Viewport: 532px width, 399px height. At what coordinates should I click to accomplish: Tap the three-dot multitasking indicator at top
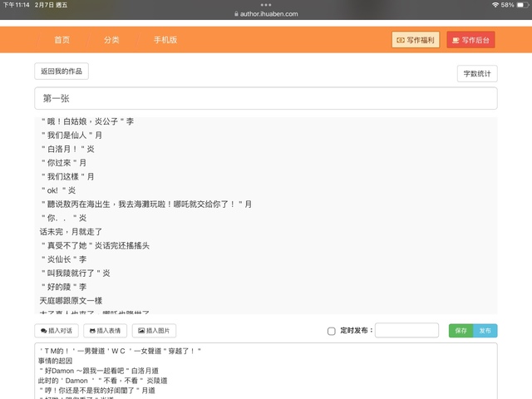point(266,5)
